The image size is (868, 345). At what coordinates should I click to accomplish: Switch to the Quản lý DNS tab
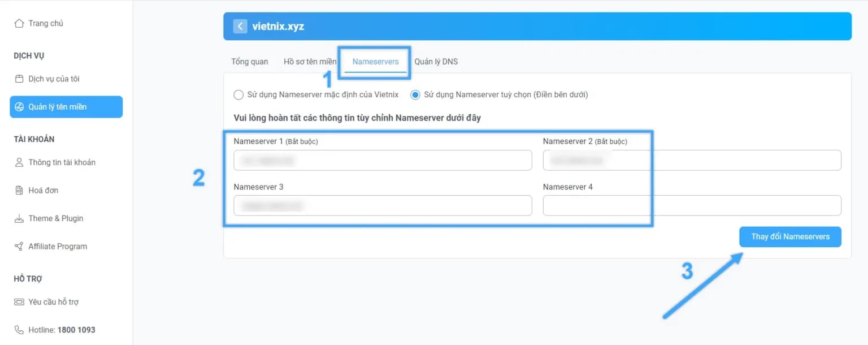pos(436,61)
